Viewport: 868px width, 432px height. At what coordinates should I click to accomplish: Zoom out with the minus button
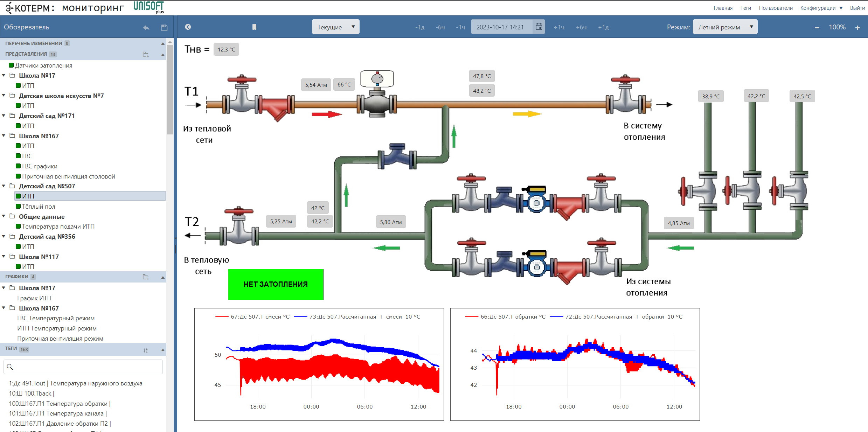(x=817, y=27)
